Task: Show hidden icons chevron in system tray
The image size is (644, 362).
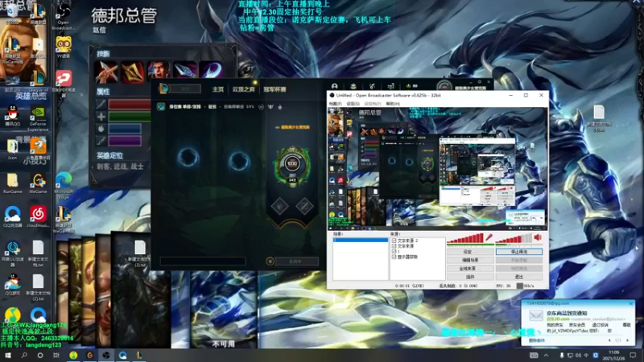Action: 546,356
